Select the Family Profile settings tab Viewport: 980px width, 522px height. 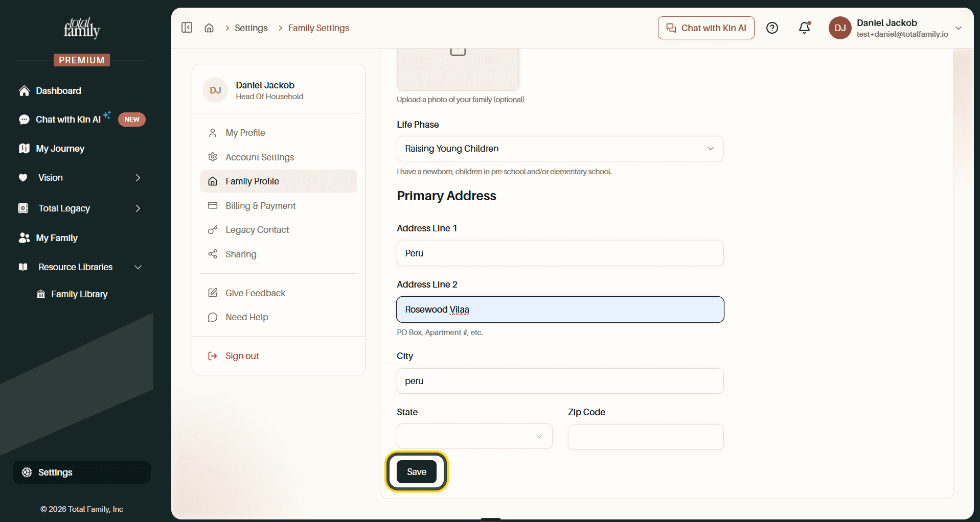click(279, 181)
